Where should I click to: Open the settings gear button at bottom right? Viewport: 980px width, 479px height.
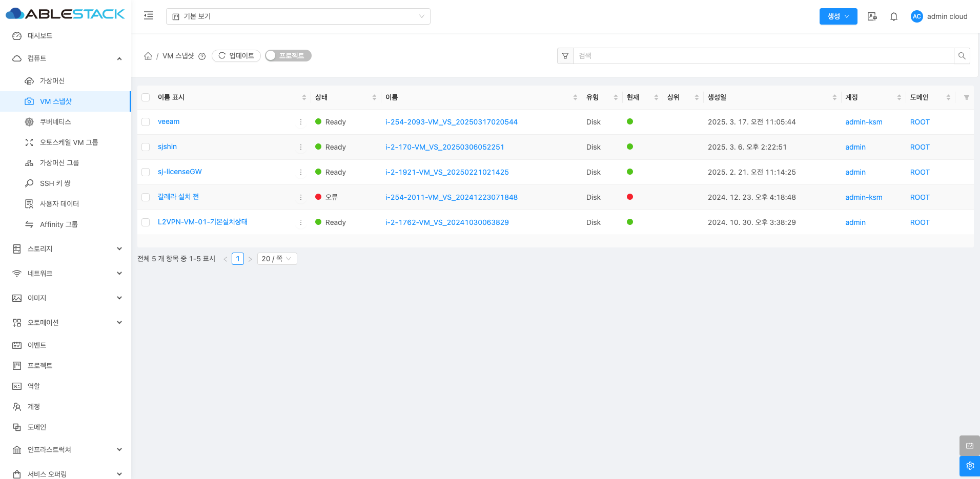tap(969, 466)
